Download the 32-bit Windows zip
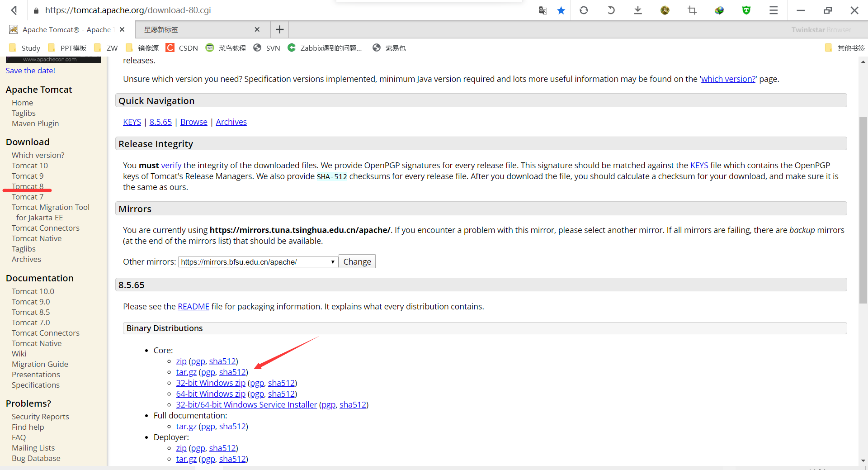This screenshot has height=470, width=868. [x=211, y=383]
